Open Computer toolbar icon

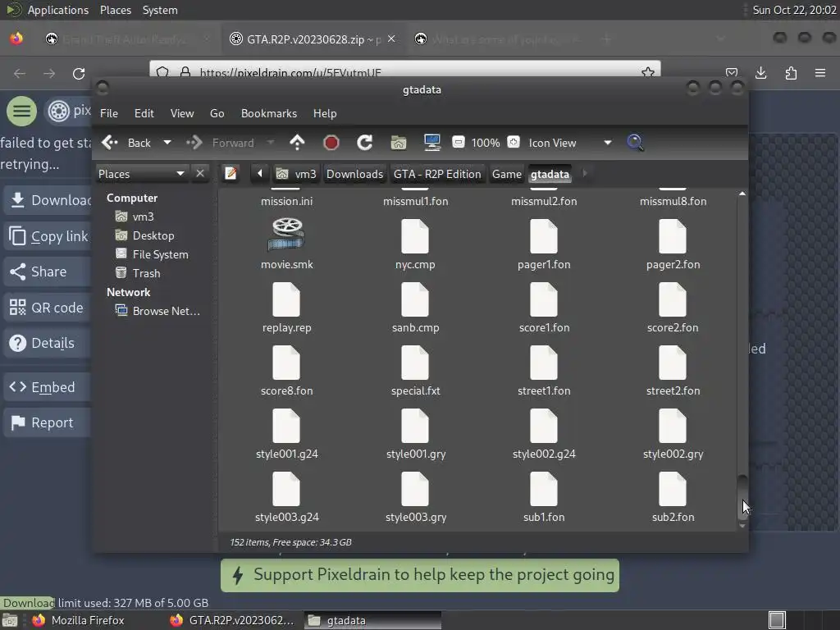pos(431,143)
